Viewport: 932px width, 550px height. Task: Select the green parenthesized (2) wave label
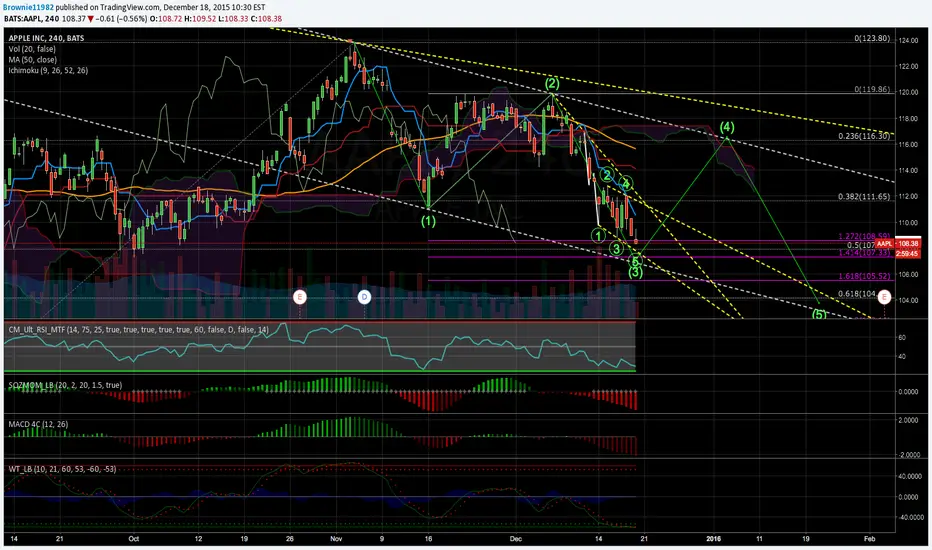552,83
